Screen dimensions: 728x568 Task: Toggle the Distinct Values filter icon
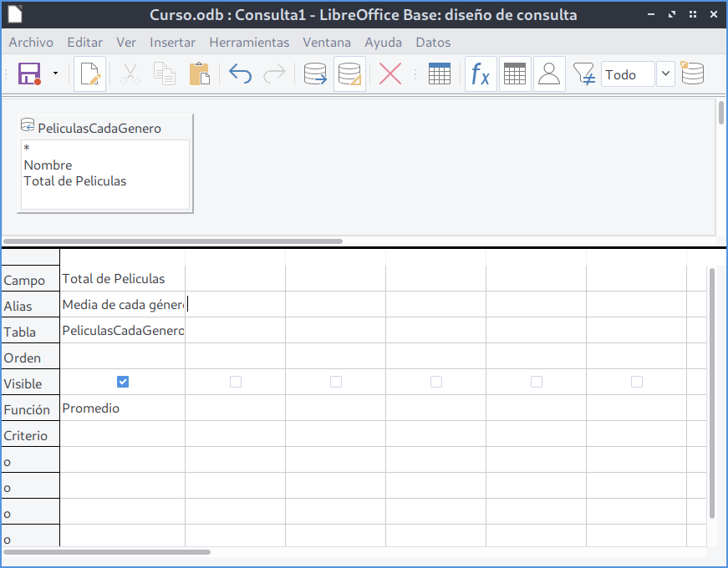[584, 74]
